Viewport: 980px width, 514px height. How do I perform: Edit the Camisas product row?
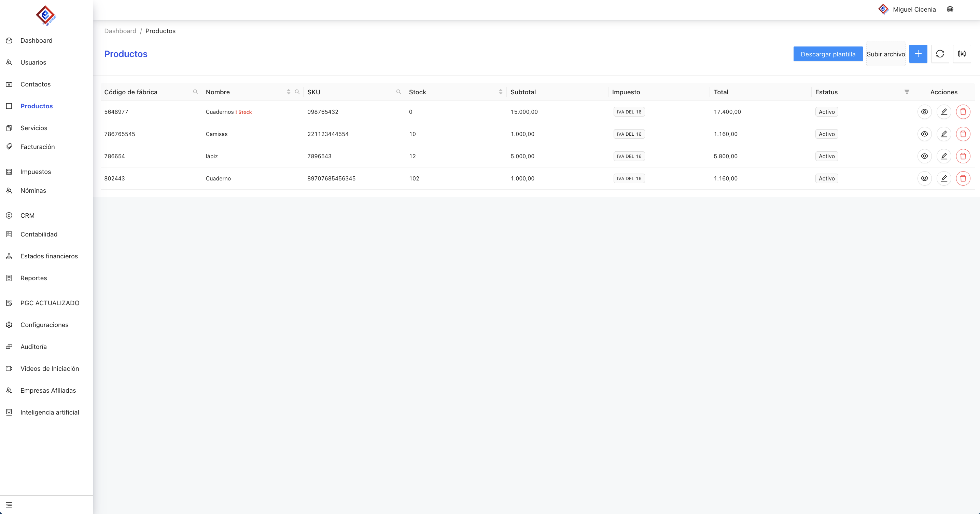point(943,134)
